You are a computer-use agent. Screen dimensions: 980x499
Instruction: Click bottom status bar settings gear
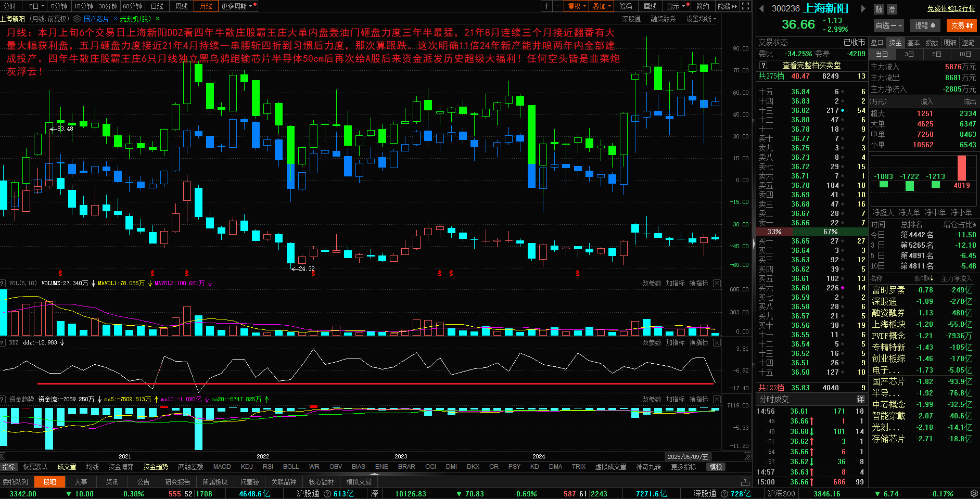(974, 493)
